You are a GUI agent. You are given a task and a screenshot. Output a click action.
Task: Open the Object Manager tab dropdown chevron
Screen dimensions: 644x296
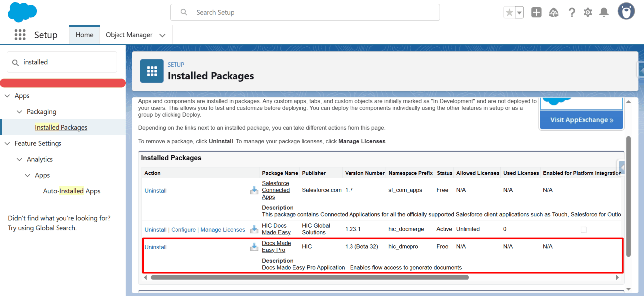[162, 35]
